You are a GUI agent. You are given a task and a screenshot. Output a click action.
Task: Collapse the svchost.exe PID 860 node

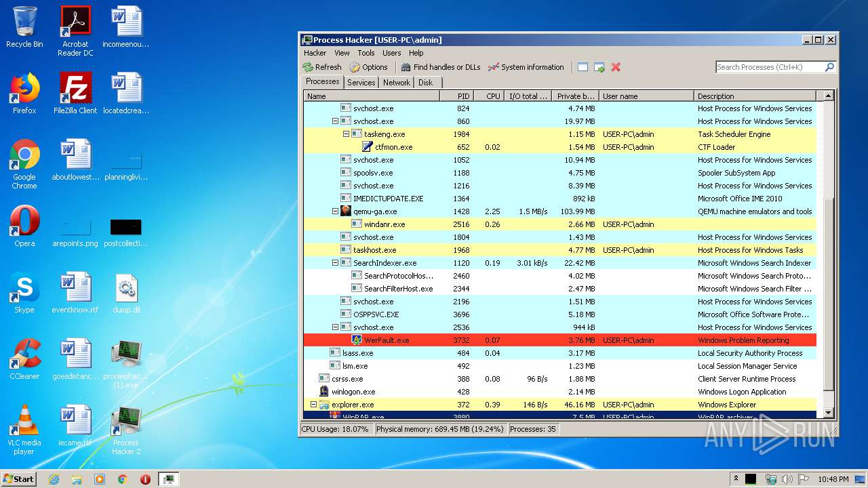pos(335,121)
